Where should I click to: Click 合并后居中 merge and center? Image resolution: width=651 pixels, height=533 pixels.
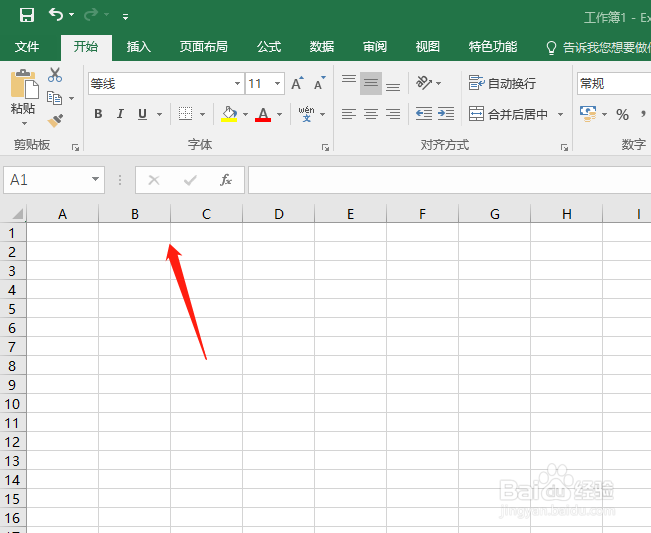point(509,114)
